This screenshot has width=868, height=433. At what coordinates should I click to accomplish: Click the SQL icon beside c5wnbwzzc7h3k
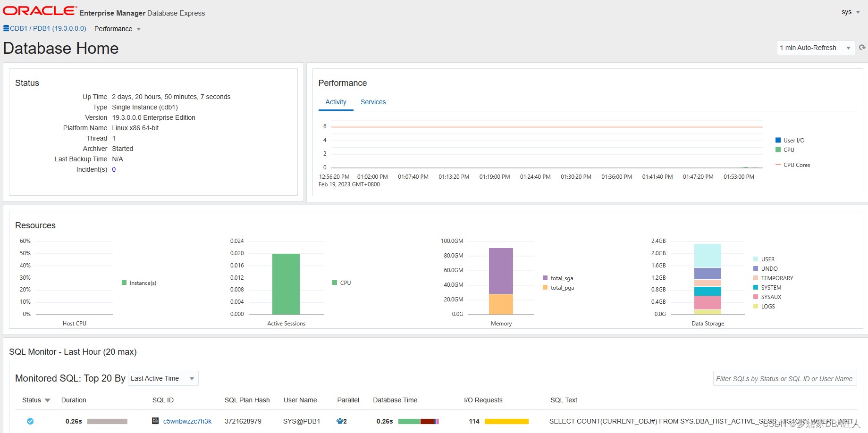[x=155, y=421]
